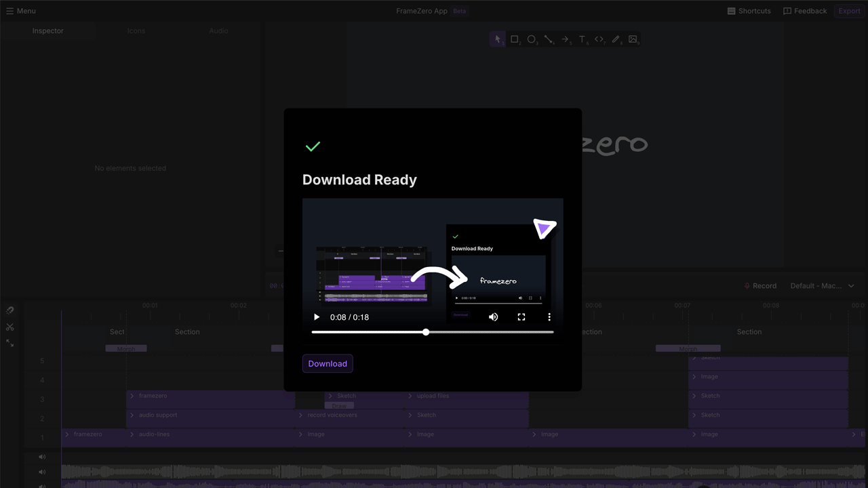Mute the first audio track speaker
The image size is (868, 488).
tap(42, 457)
